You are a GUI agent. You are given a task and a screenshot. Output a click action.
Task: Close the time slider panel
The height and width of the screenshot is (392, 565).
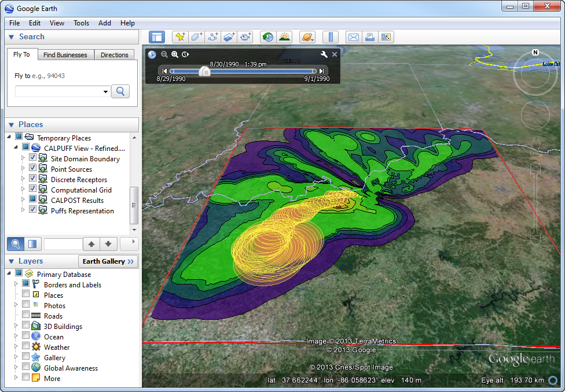pos(335,54)
